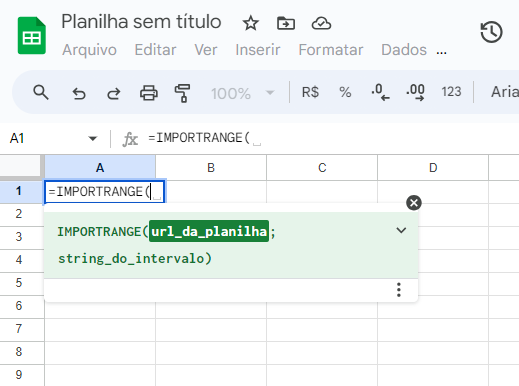Open the 123 number format menu
The image size is (519, 386).
point(451,92)
